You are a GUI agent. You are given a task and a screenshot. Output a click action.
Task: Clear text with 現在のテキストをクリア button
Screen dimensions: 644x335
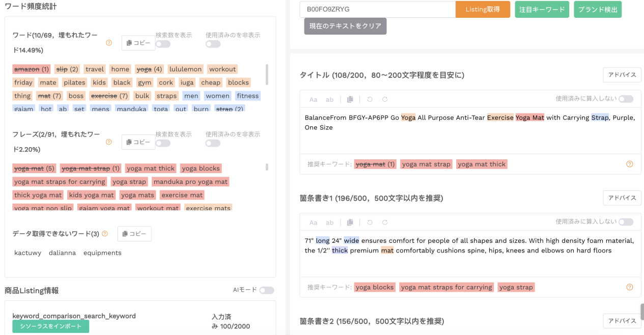345,26
